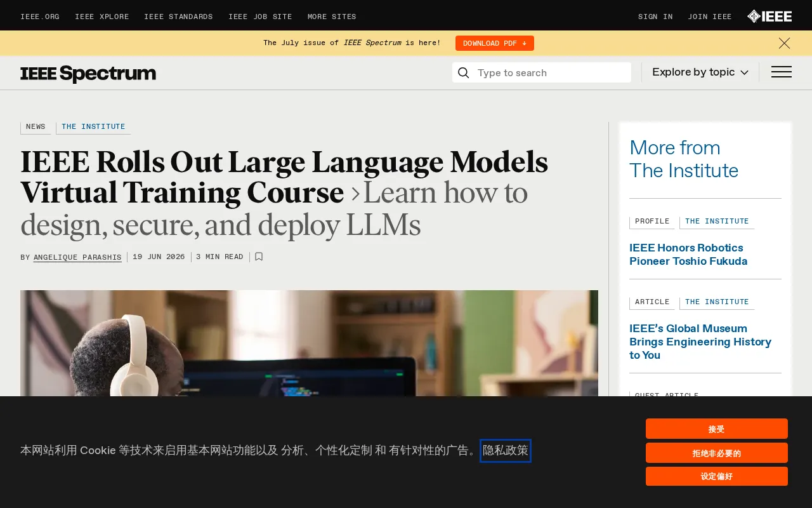Click the DOWNLOAD PDF button
812x508 pixels.
coord(495,43)
